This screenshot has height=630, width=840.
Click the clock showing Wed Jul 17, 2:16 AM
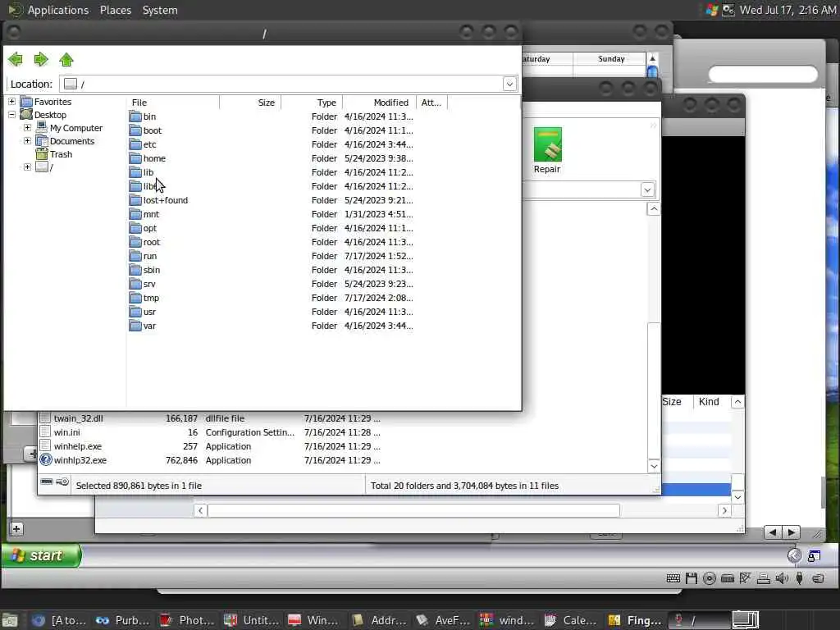tap(787, 10)
